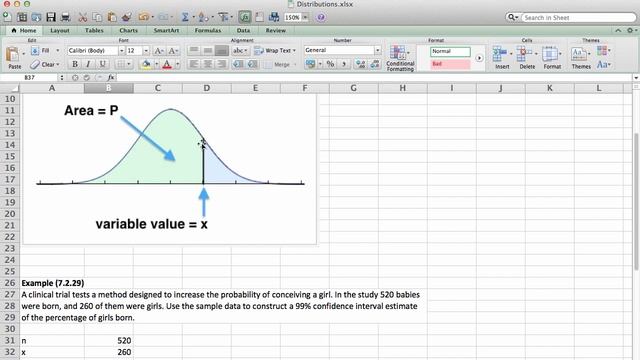The image size is (640, 360).
Task: Click the Search in Sheet field
Action: coord(578,18)
